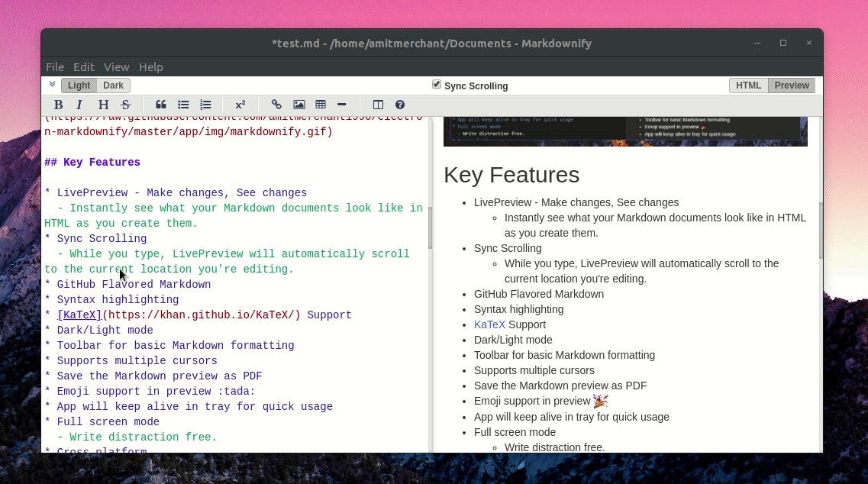Screen dimensions: 868x484
Task: Click '* Dark/Light mode' editor line
Action: [98, 330]
